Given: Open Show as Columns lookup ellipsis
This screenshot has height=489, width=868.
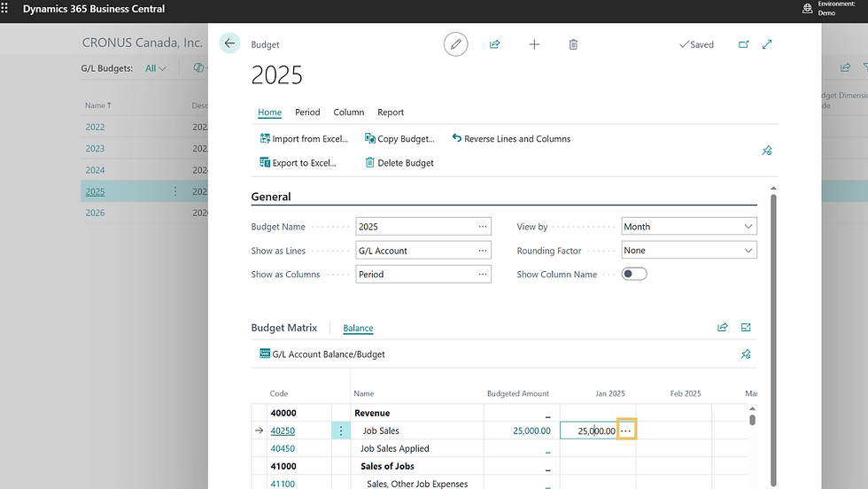Looking at the screenshot, I should 483,274.
